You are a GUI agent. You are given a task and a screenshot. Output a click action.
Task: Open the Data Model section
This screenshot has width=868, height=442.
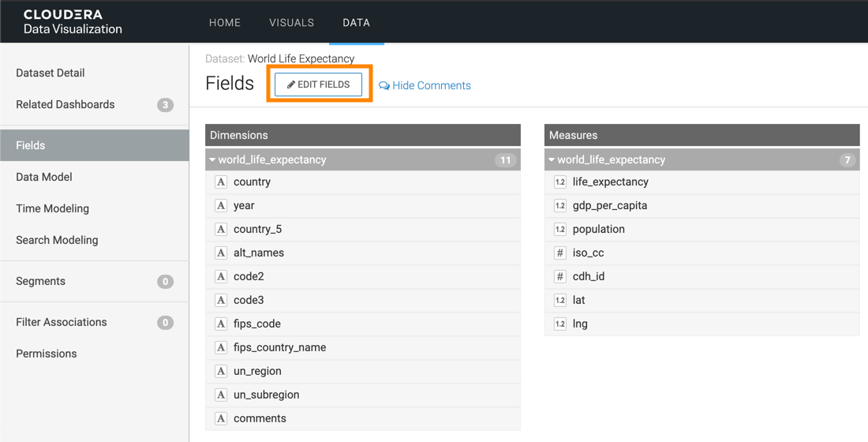[x=44, y=177]
